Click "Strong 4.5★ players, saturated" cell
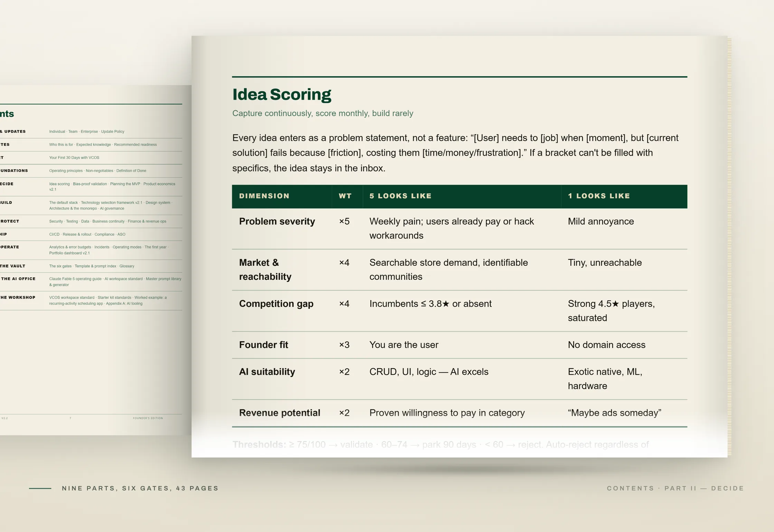 click(x=611, y=311)
